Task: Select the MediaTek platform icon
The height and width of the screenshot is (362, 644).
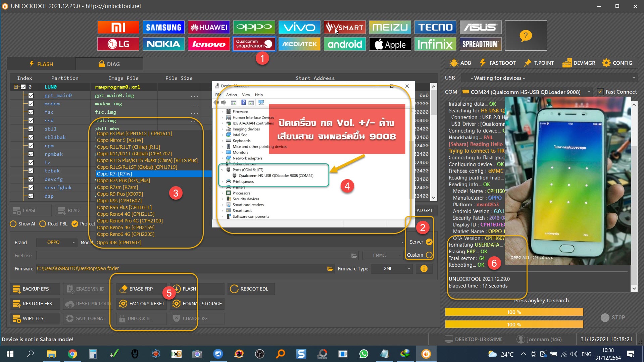Action: point(299,44)
